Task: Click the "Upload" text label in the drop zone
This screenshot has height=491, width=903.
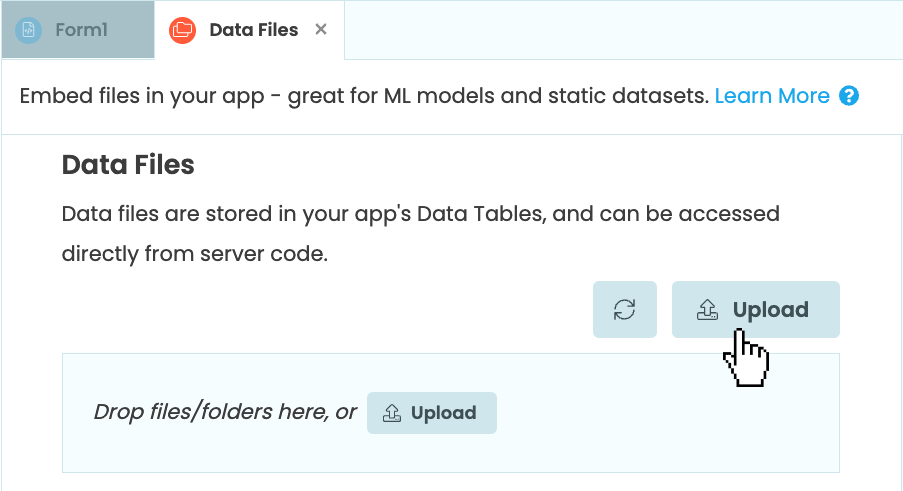Action: pos(443,413)
